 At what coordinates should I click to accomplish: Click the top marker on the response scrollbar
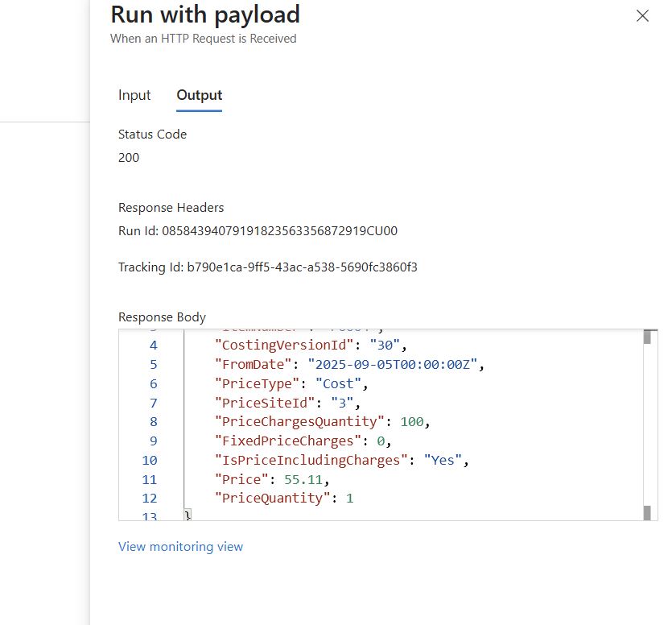pos(646,337)
